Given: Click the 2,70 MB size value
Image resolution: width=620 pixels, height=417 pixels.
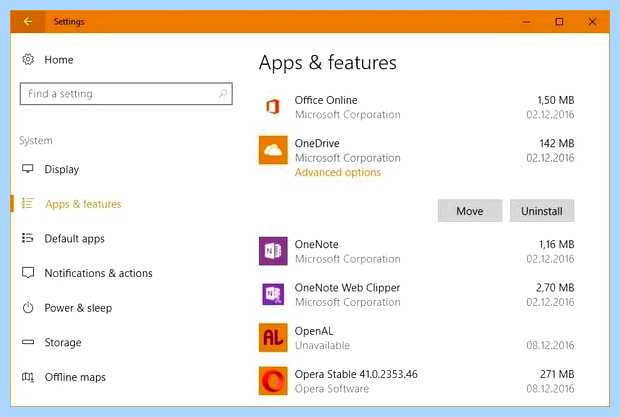Looking at the screenshot, I should (555, 287).
